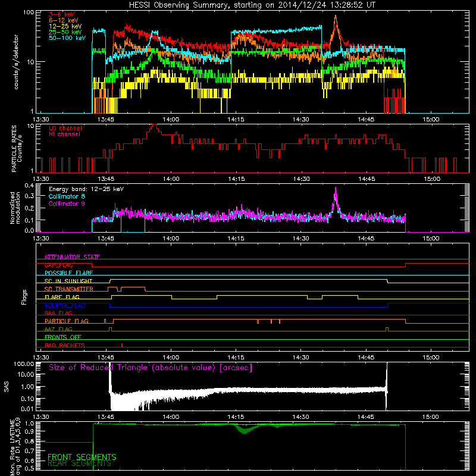Click the 15:00 tick label under SAS plot
The image size is (476, 476).
pyautogui.click(x=431, y=417)
